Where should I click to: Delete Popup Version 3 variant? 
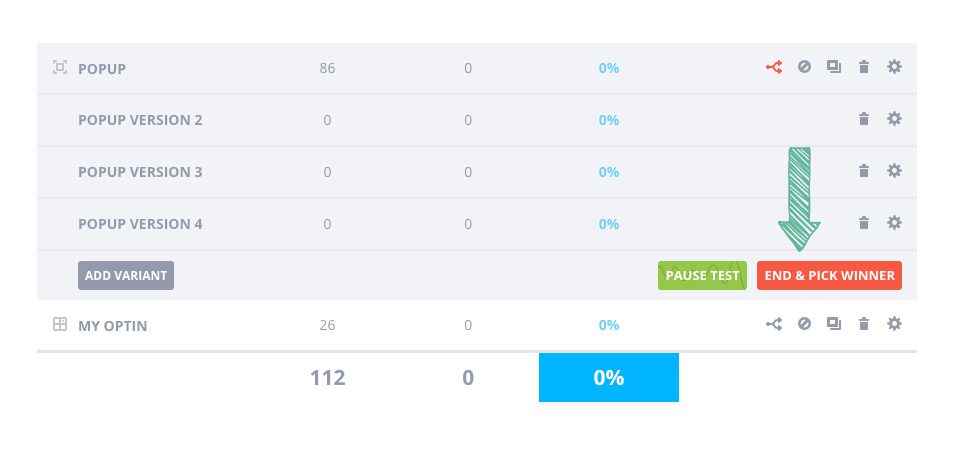coord(864,172)
